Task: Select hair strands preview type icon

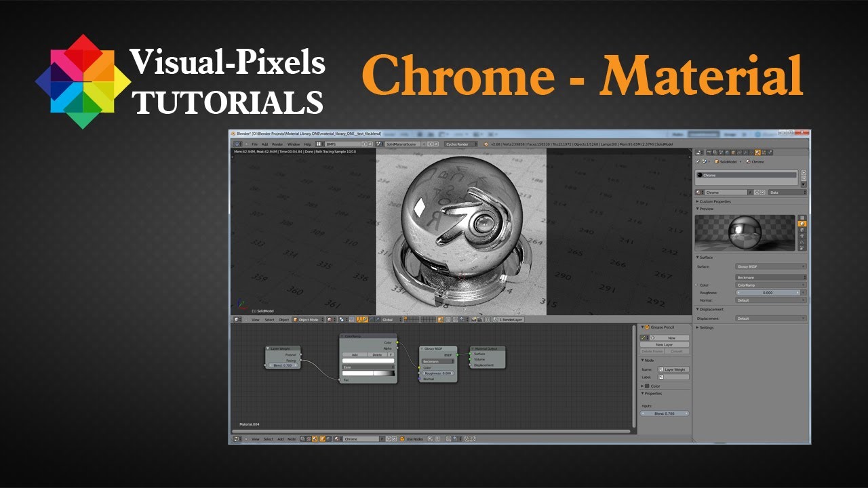Action: point(802,242)
